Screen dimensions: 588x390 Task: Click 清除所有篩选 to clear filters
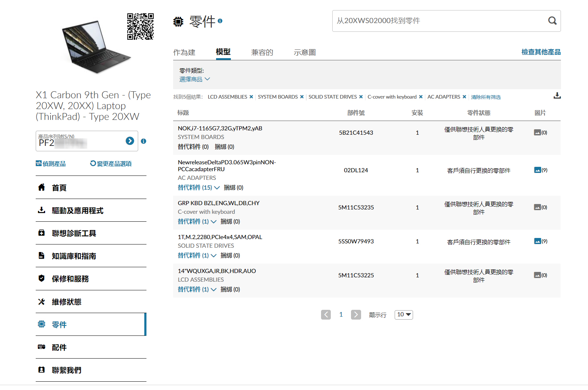click(x=486, y=97)
